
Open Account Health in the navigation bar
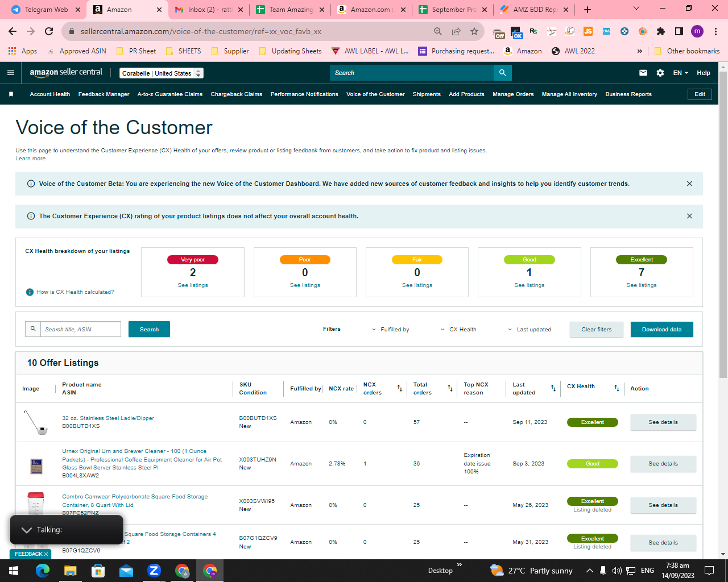click(50, 94)
